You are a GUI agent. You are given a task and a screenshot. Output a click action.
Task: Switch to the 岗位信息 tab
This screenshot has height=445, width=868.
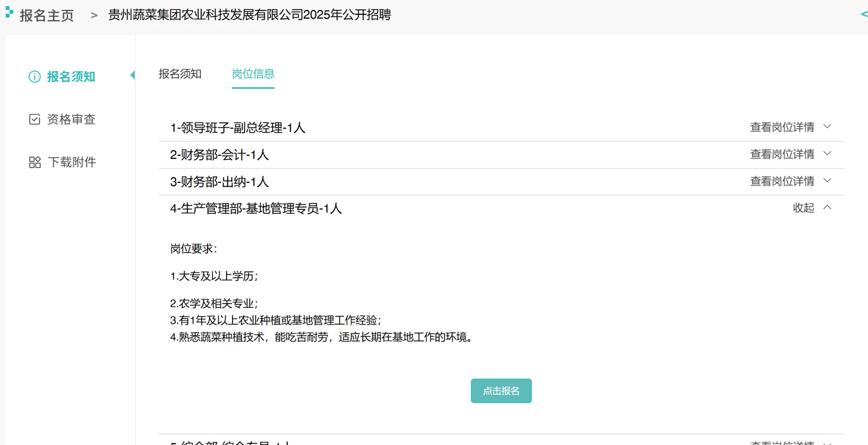[253, 74]
